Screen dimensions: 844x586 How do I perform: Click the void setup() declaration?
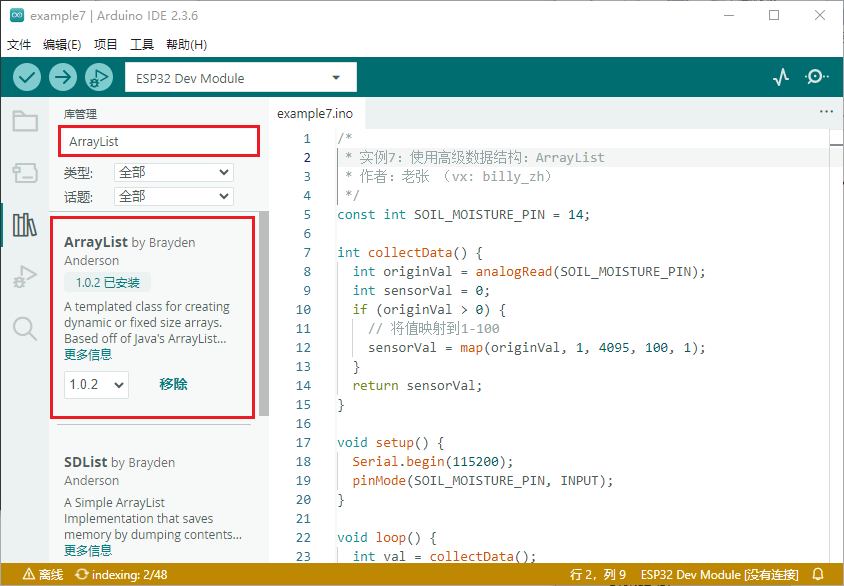pos(390,442)
